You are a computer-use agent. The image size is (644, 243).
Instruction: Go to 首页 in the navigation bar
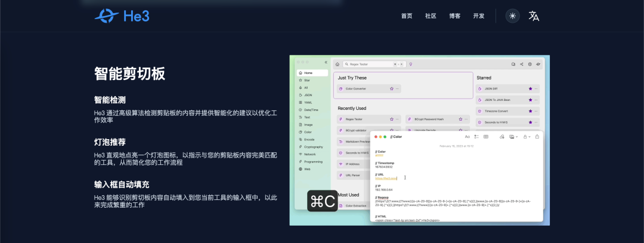click(x=407, y=16)
